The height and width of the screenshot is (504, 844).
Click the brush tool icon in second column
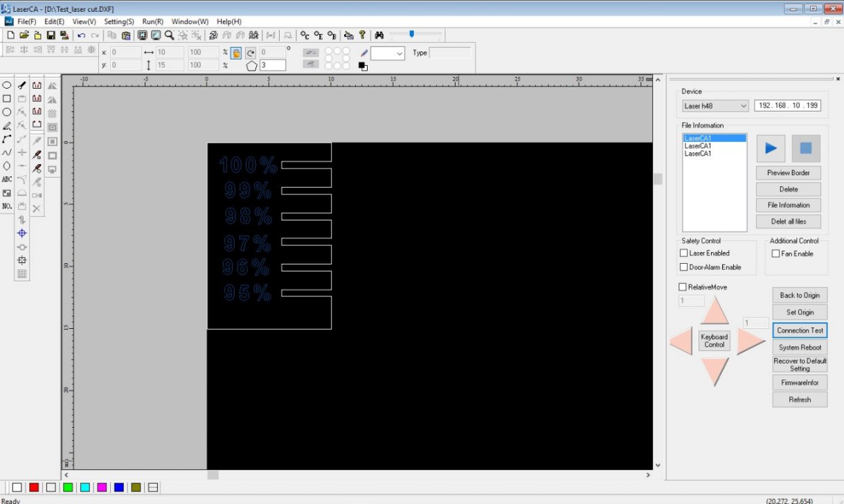pos(22,85)
